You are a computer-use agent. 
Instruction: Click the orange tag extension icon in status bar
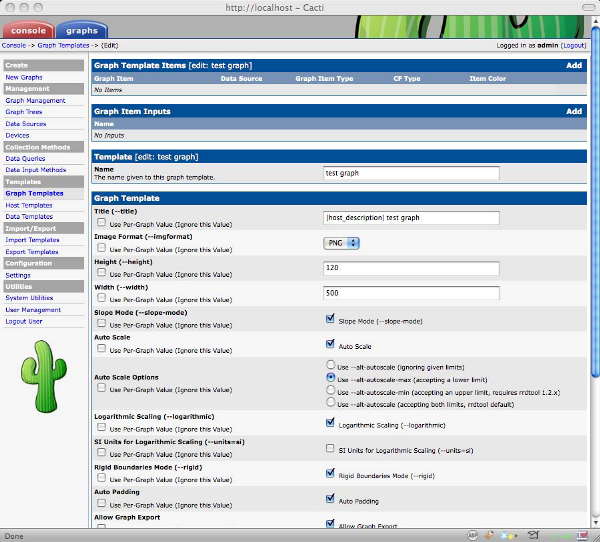(489, 535)
